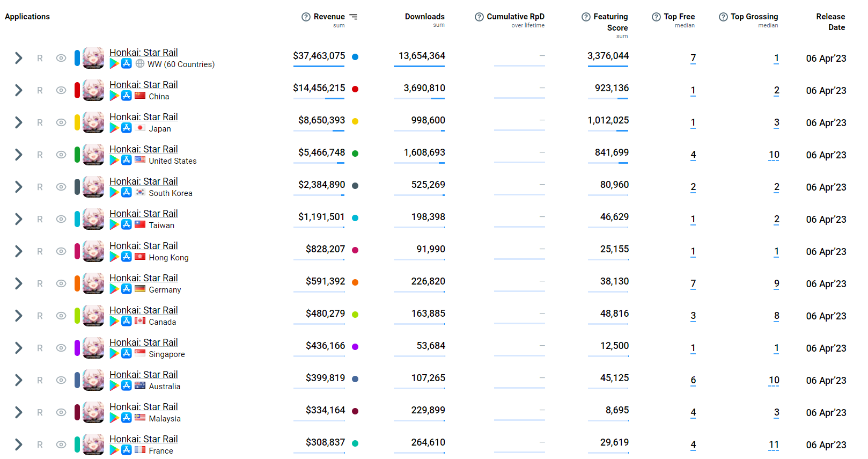Click revenue value $37,463,075

pos(319,56)
